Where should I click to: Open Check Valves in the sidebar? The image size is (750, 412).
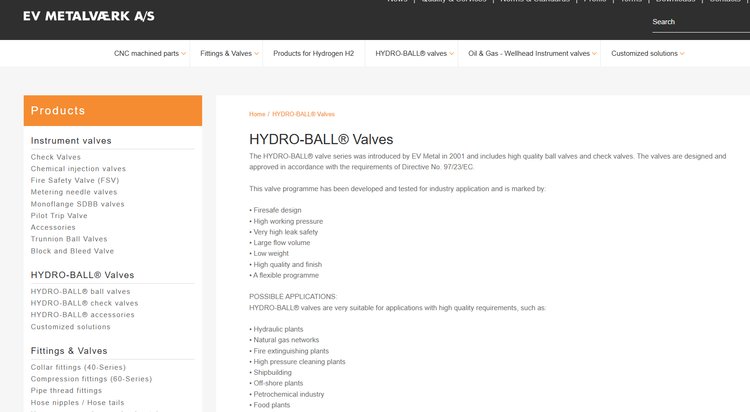point(56,157)
